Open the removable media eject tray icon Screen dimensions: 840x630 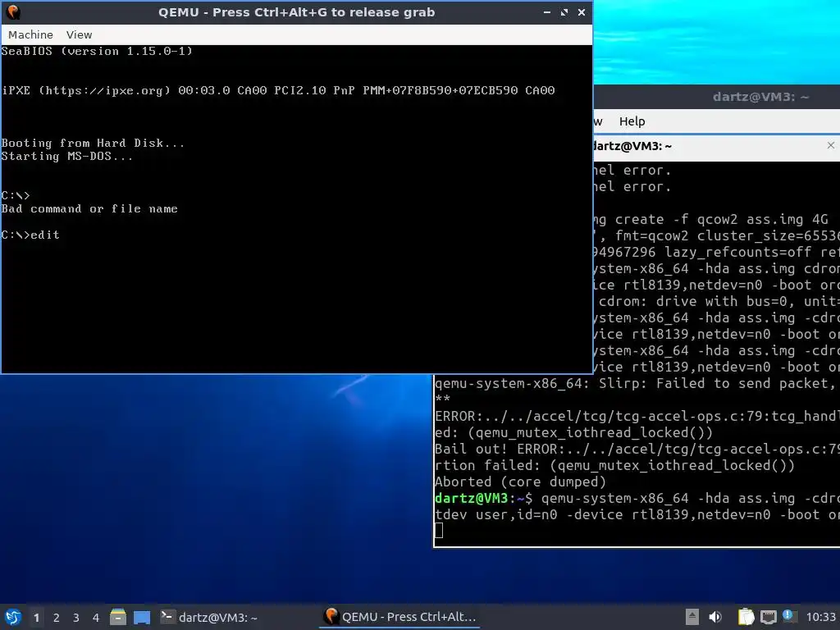coord(692,617)
